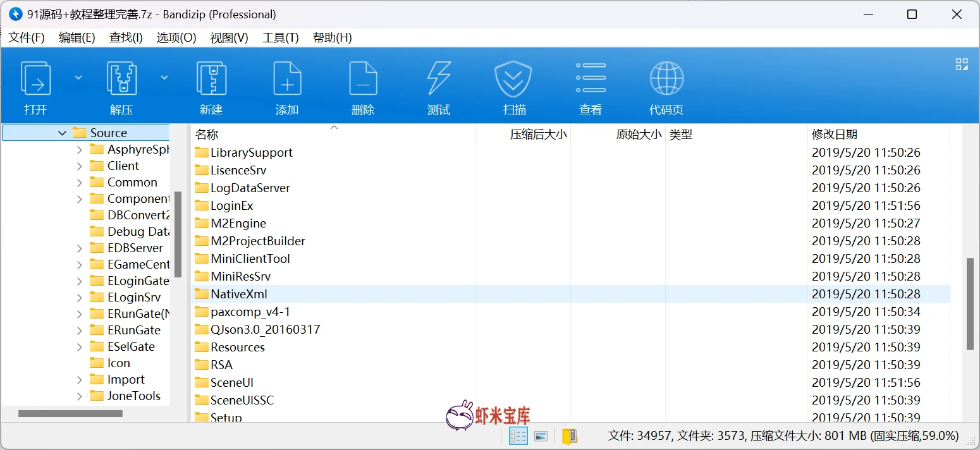
Task: Click the Scan (扫描) shield icon
Action: pyautogui.click(x=513, y=78)
